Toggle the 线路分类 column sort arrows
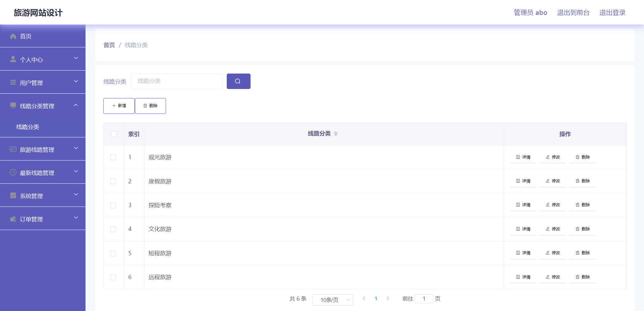Screen dimensions: 644x311 pos(336,134)
